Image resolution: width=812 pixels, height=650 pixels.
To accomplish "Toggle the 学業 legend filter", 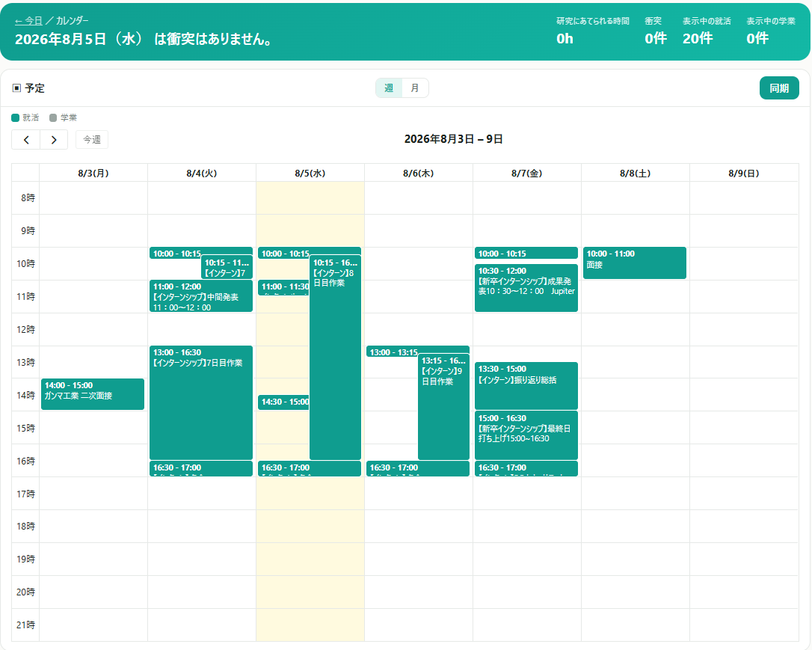I will (x=63, y=117).
